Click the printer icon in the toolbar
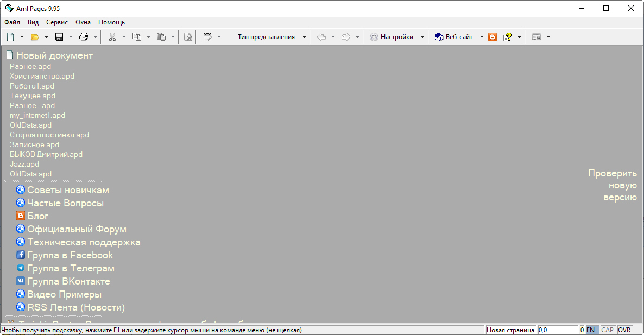Image resolution: width=644 pixels, height=335 pixels. (84, 37)
